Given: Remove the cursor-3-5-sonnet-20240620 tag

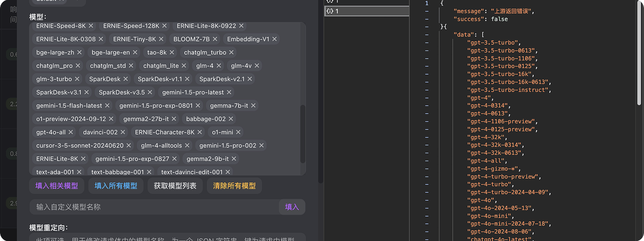Looking at the screenshot, I should point(129,146).
